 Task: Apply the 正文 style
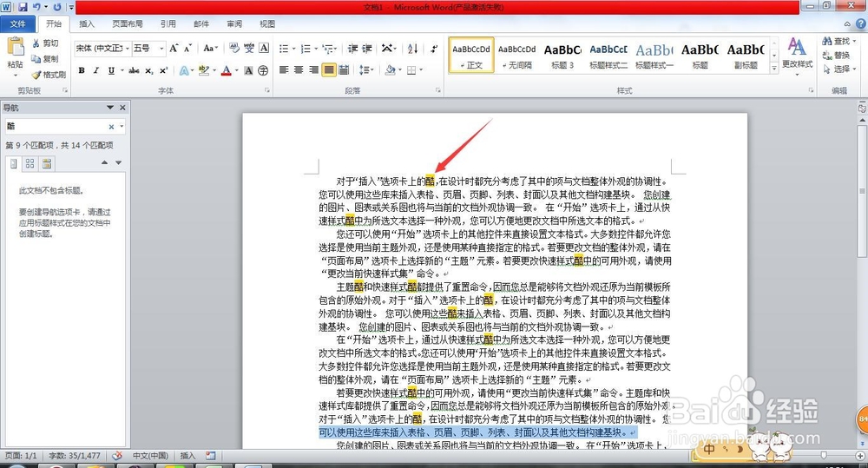(471, 56)
